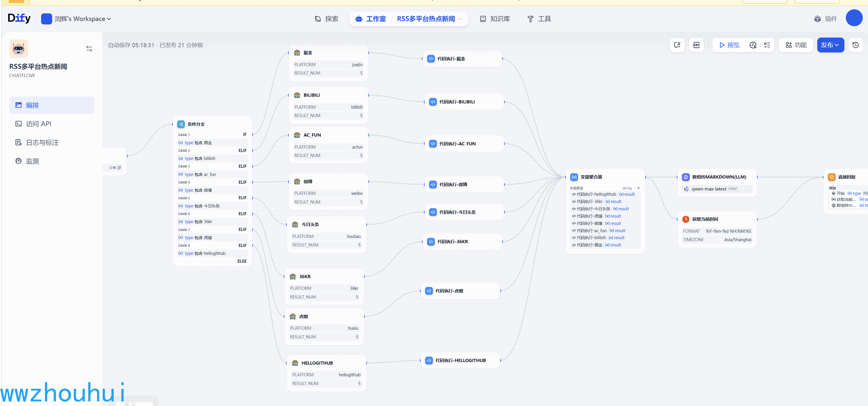Toggle the sidebar settings sliders icon
The height and width of the screenshot is (406, 868).
pos(89,49)
